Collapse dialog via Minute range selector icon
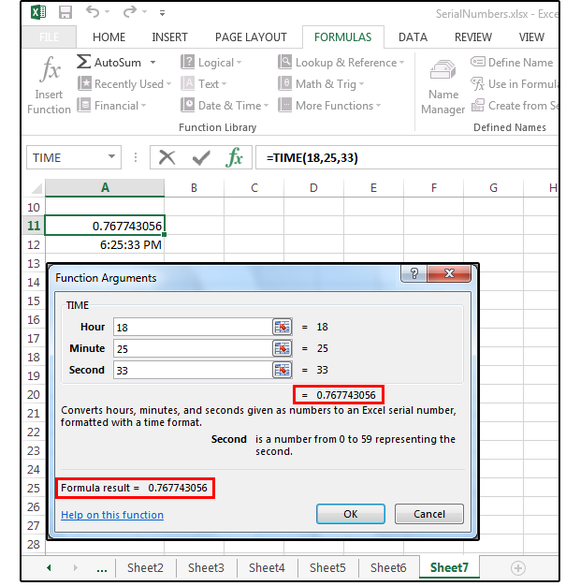This screenshot has height=586, width=580. point(282,349)
